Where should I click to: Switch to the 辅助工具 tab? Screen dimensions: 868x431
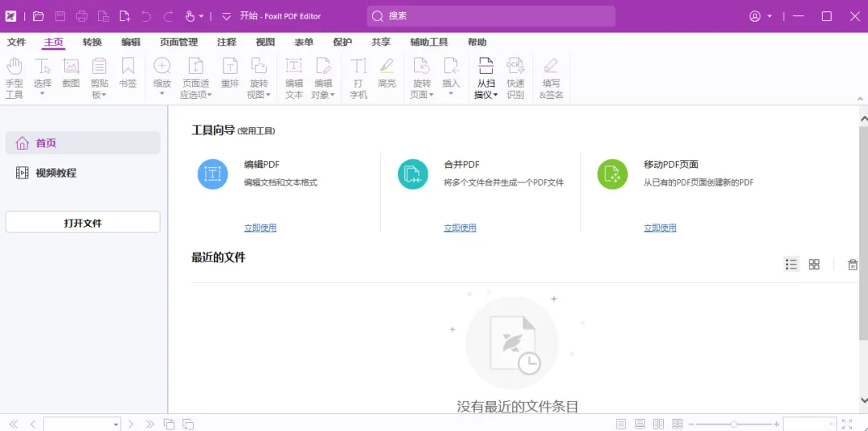tap(428, 42)
